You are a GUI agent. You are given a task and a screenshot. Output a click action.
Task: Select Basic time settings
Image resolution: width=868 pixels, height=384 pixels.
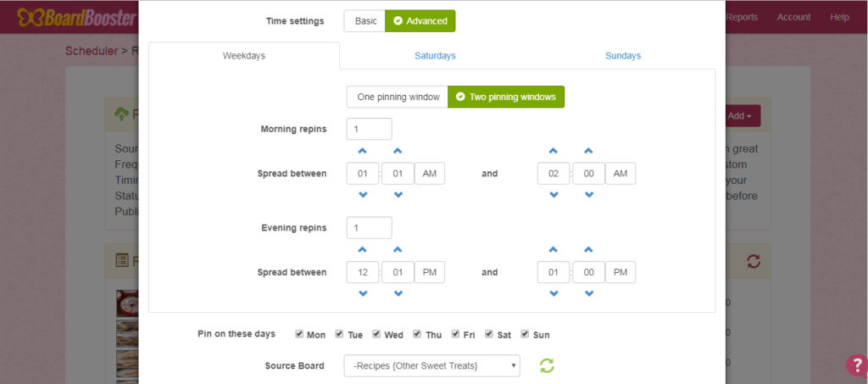click(365, 21)
